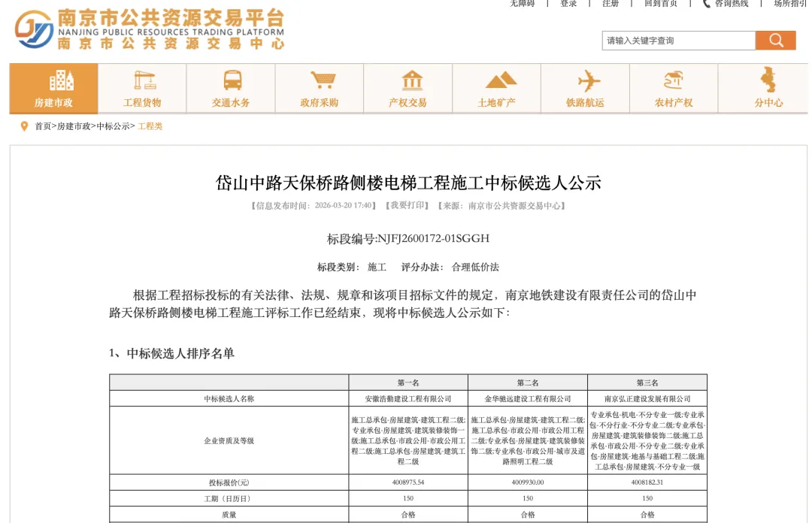
Task: Click 质量 value 合格 under 第三名
Action: (x=647, y=515)
